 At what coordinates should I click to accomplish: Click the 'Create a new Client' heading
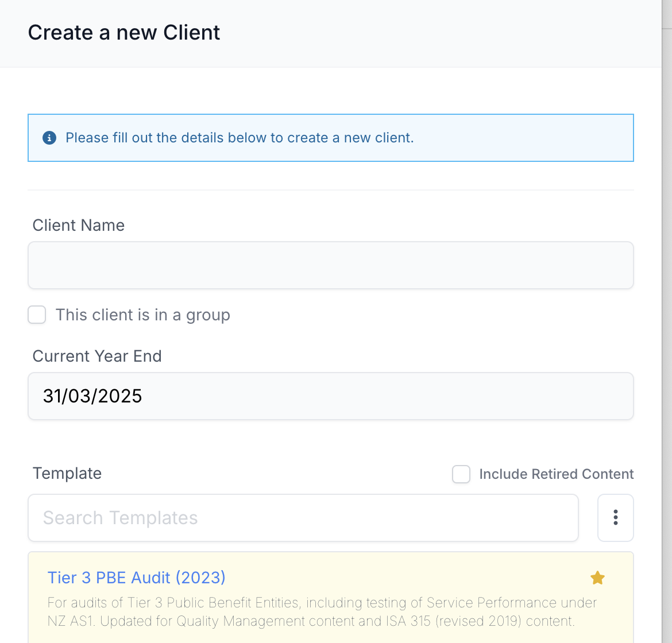pos(124,33)
